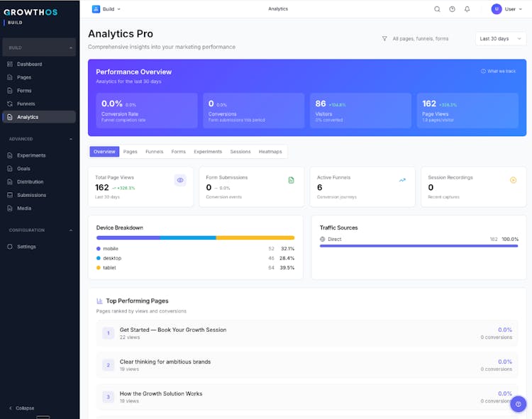Image resolution: width=532 pixels, height=419 pixels.
Task: Click the Direct traffic source progress bar
Action: 419,246
